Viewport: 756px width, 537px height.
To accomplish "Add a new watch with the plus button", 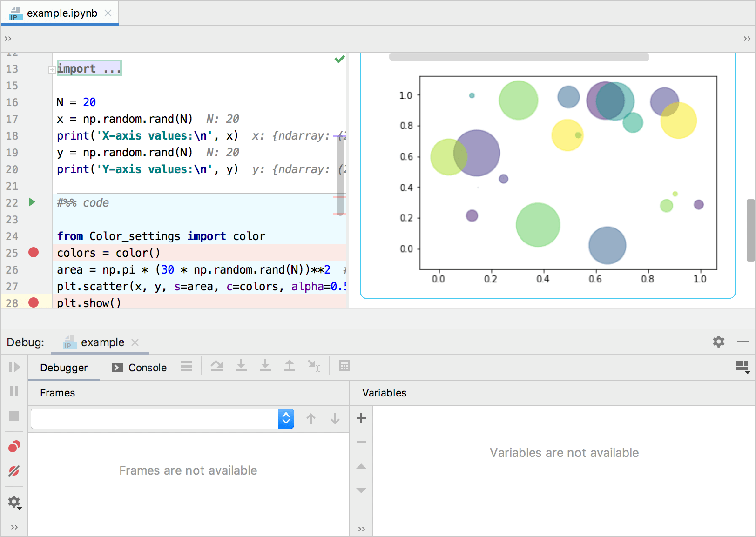I will [x=361, y=418].
